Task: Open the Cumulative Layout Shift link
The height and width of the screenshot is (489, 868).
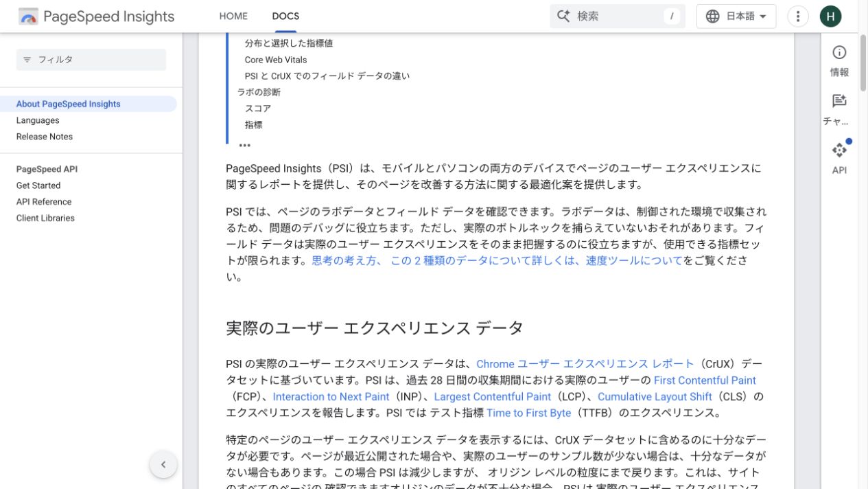Action: point(655,397)
